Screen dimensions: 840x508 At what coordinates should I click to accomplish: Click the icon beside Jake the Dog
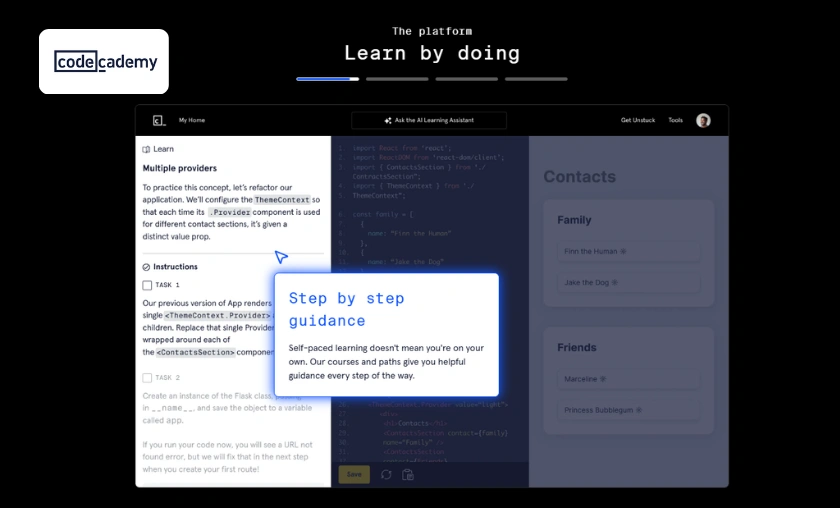(x=614, y=282)
